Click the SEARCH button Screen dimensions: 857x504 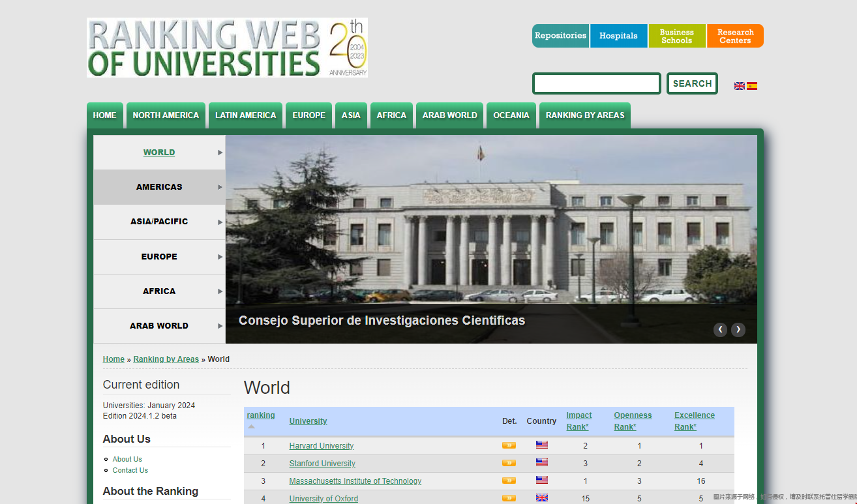coord(692,83)
